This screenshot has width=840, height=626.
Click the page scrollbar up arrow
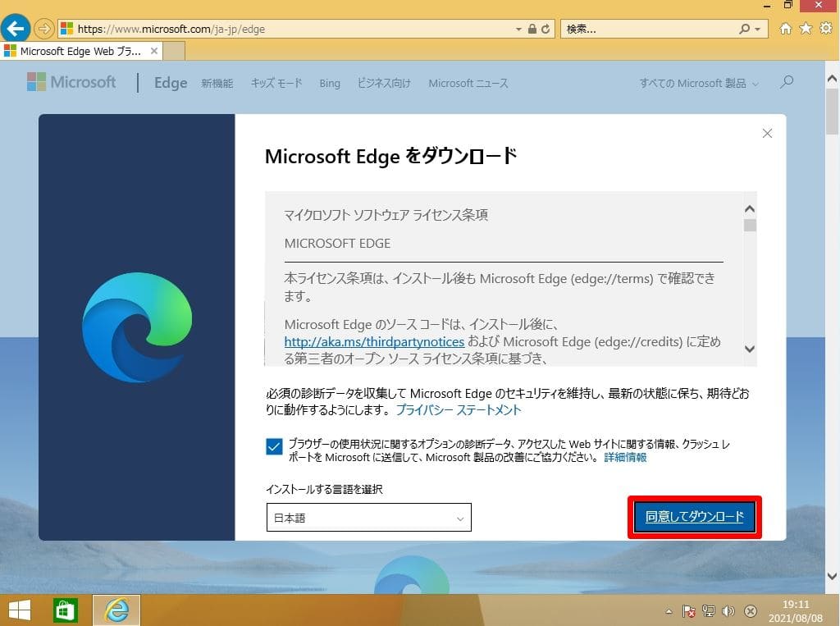(832, 79)
